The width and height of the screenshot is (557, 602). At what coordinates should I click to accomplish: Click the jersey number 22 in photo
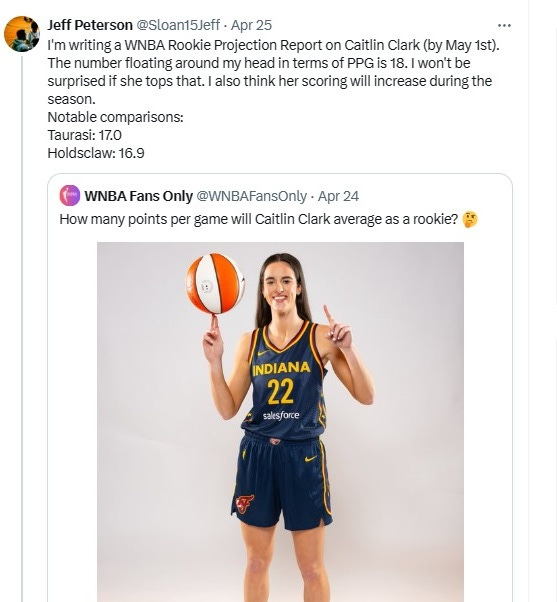pyautogui.click(x=281, y=392)
